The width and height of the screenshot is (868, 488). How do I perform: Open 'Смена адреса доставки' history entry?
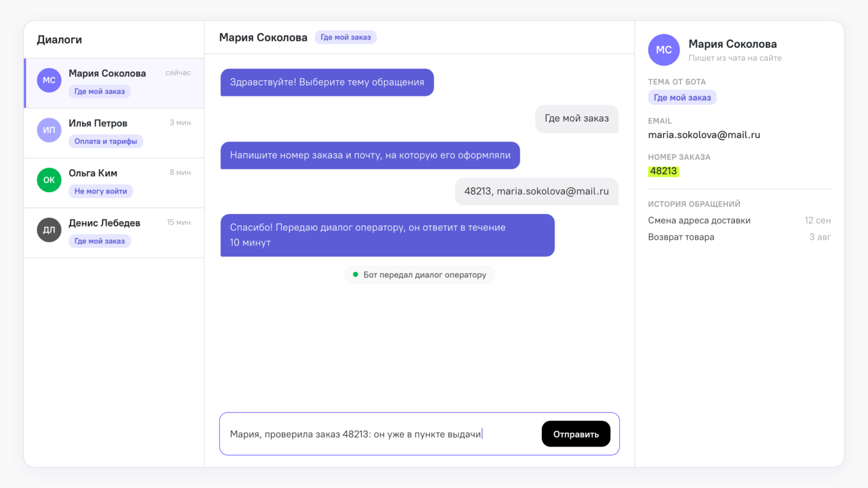click(740, 221)
